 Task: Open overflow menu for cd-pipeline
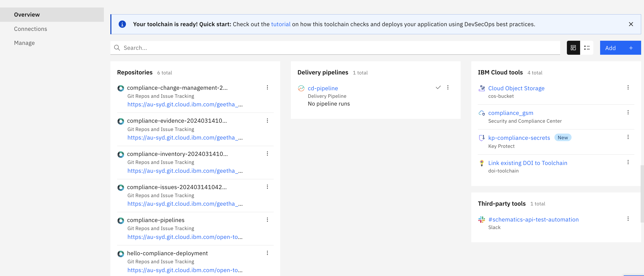click(x=448, y=87)
